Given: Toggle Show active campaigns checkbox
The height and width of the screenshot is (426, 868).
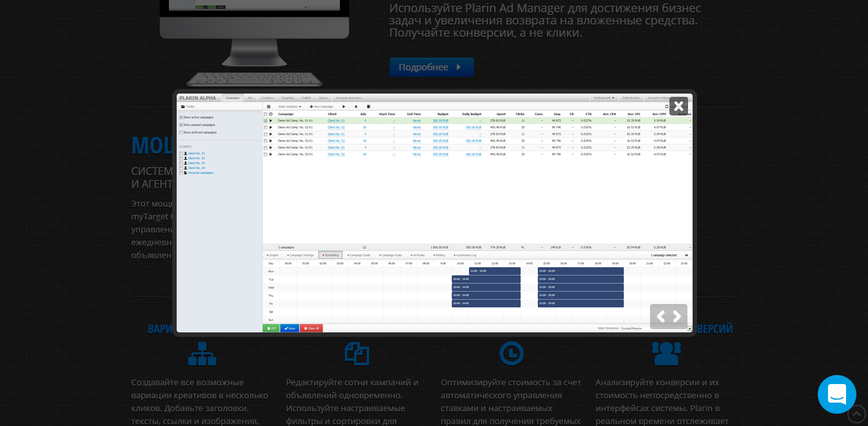Looking at the screenshot, I should (x=181, y=117).
